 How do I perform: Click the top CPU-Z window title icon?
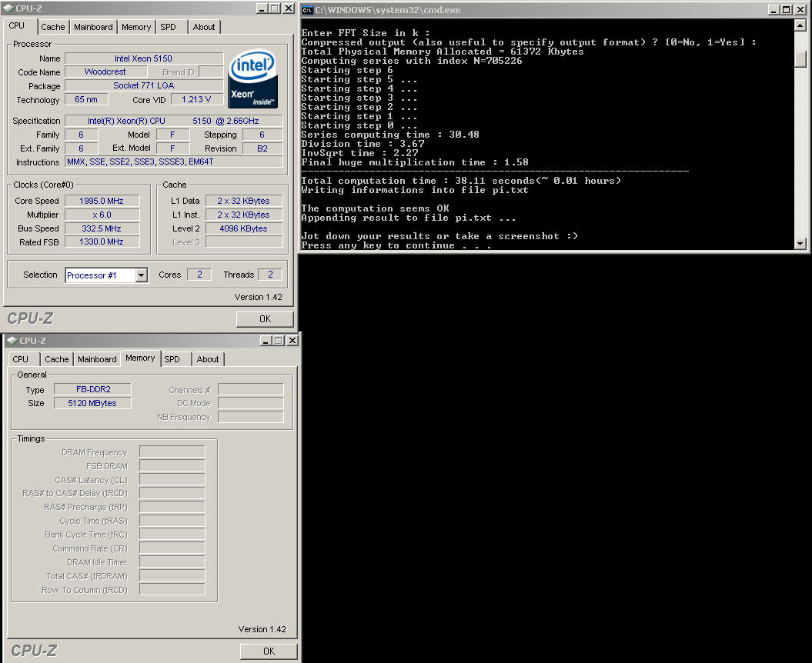point(8,8)
